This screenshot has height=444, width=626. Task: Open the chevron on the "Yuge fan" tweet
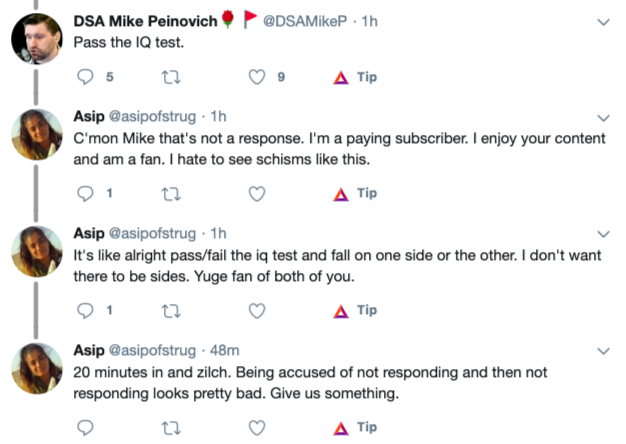603,235
